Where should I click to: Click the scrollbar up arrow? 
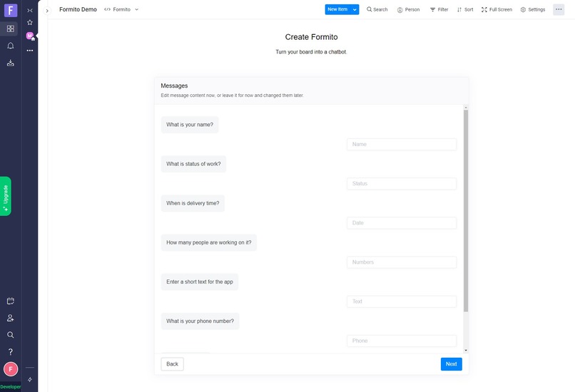[466, 108]
